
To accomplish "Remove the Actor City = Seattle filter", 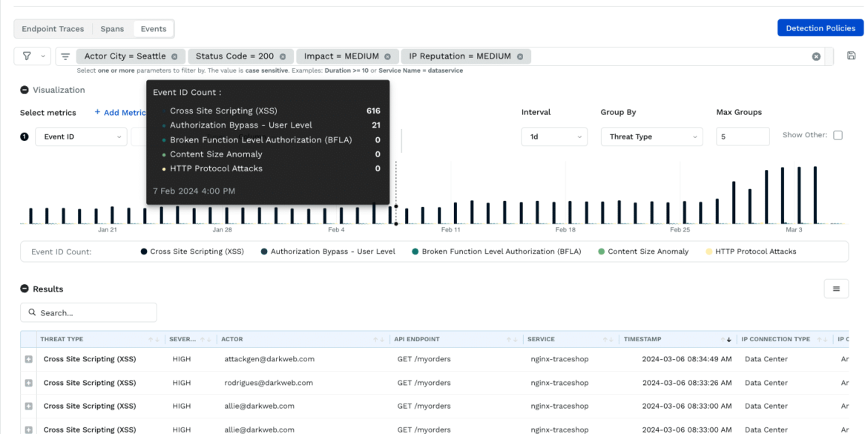I will [174, 56].
